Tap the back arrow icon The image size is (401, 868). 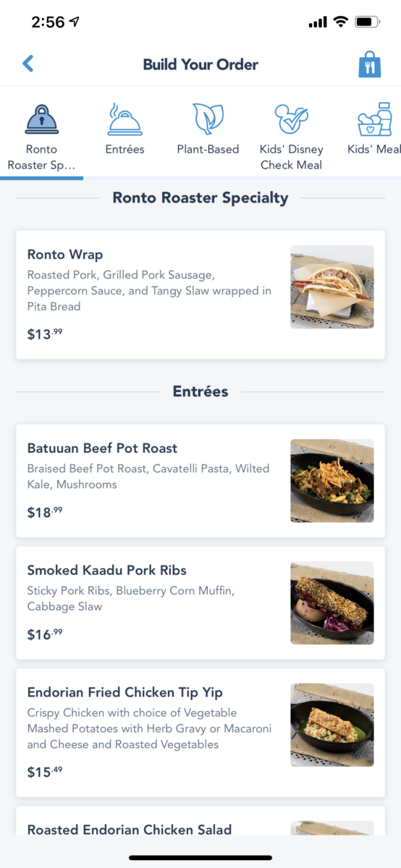(28, 64)
